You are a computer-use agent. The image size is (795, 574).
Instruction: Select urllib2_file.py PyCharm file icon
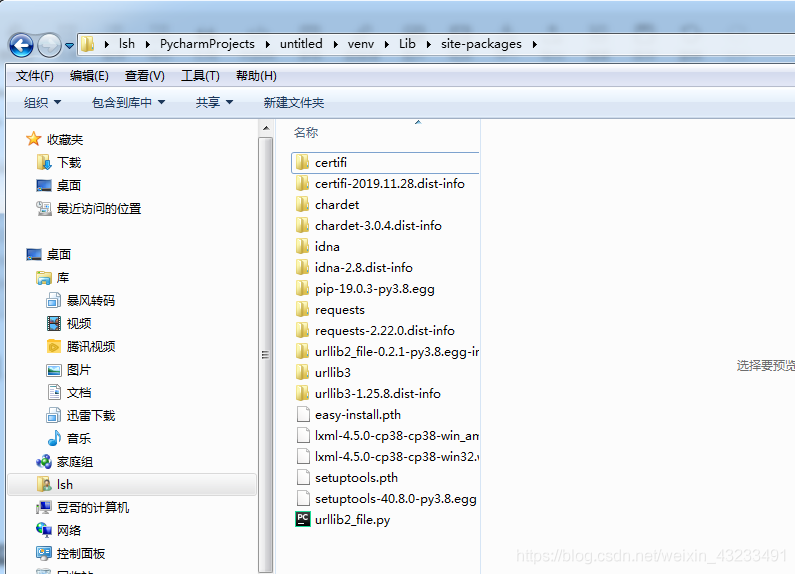pos(303,519)
